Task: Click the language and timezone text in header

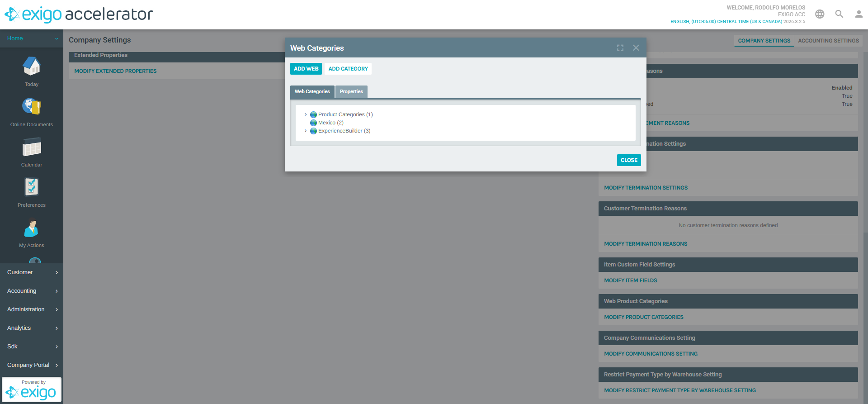Action: [726, 22]
